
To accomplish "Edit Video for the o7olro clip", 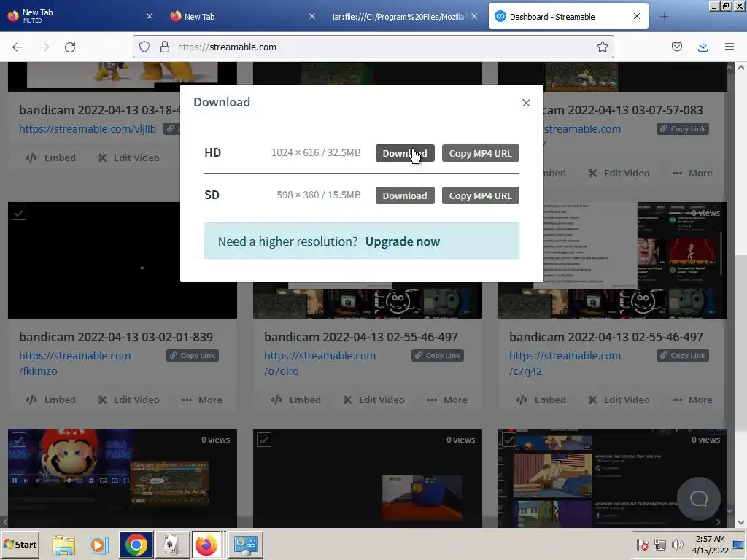I will coord(374,400).
